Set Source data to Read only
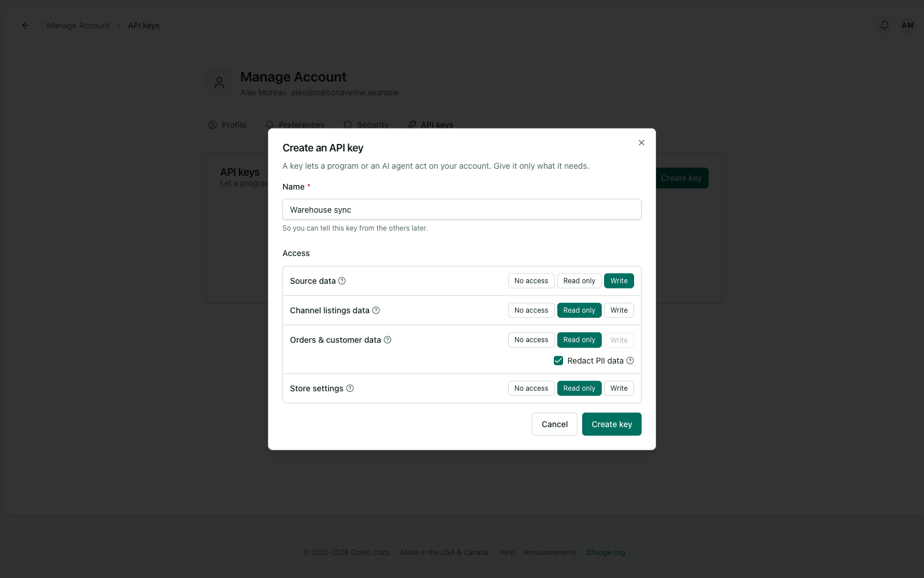 (x=579, y=281)
